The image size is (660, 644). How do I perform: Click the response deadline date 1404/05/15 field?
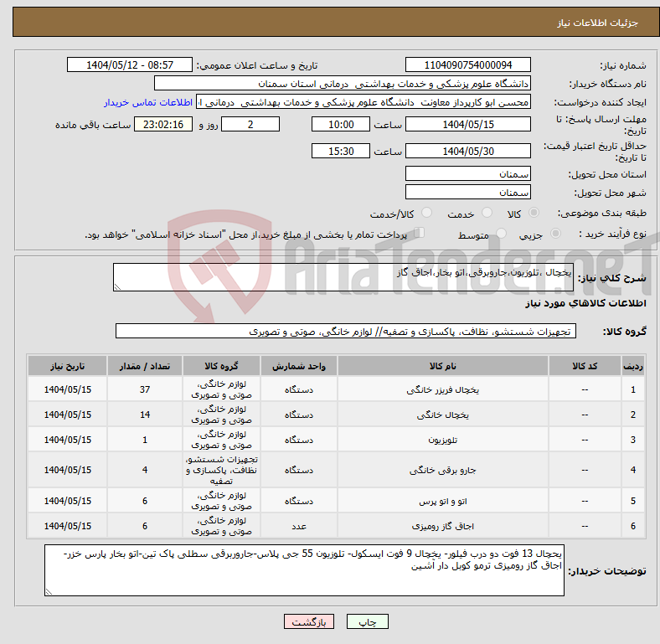click(467, 125)
